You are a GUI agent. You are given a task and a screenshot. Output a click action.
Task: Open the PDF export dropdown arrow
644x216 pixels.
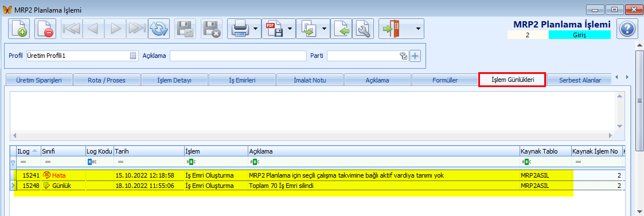click(290, 29)
